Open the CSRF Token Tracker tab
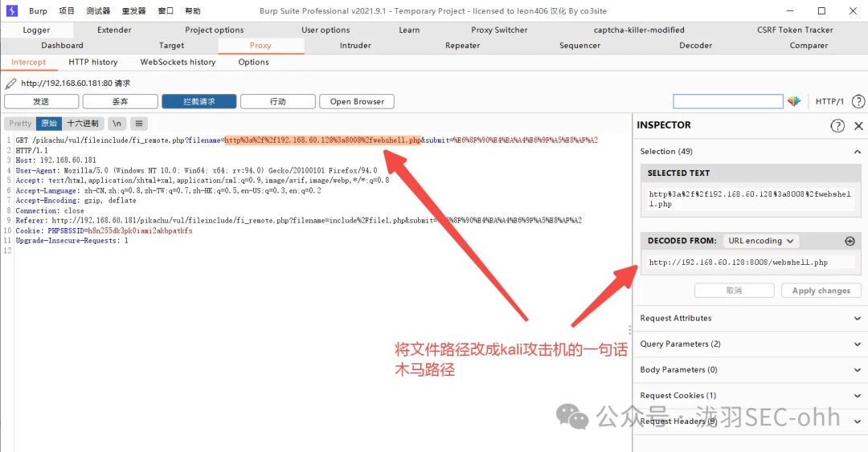 (x=795, y=30)
